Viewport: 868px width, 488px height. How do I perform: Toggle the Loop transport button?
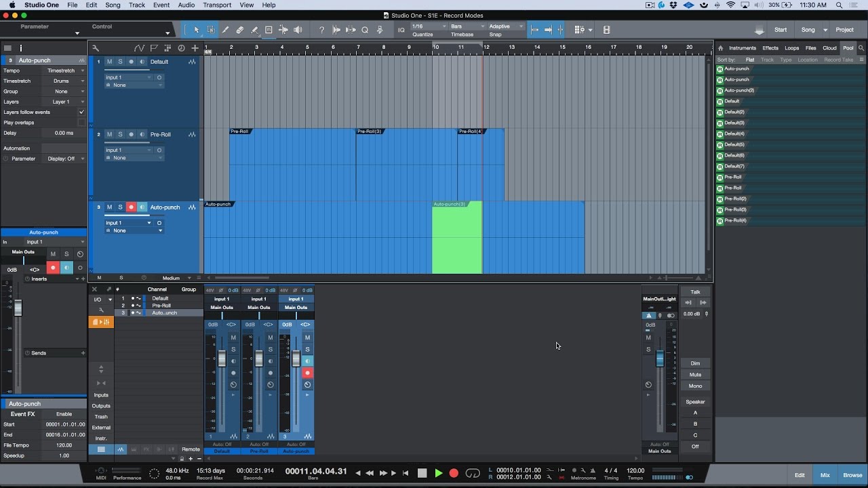tap(473, 473)
